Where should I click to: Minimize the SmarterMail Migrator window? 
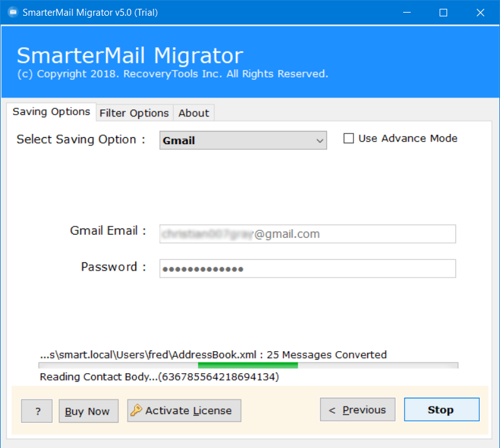click(x=406, y=13)
